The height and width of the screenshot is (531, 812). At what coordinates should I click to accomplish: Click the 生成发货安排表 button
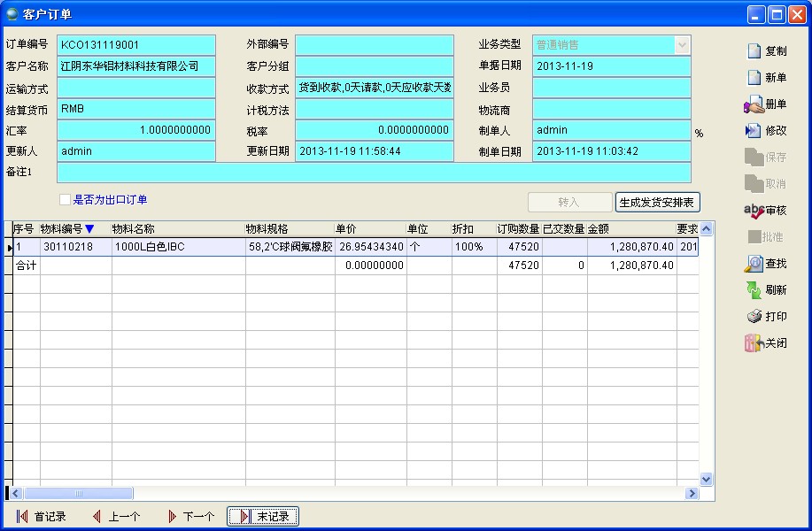(657, 203)
